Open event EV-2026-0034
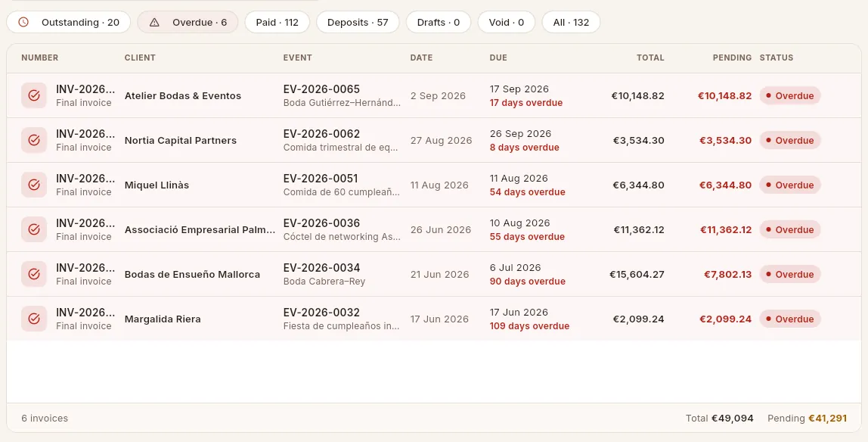Screen dimensions: 868x442 (321, 268)
